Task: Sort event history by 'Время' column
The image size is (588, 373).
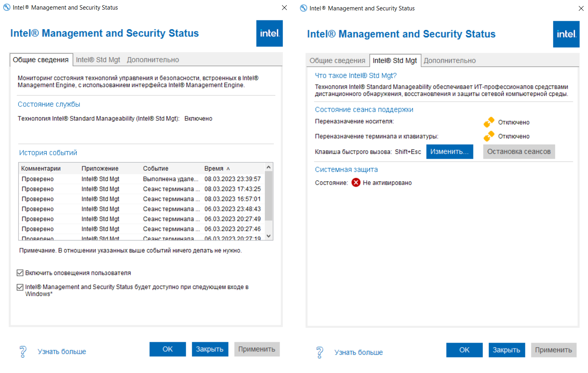Action: [233, 168]
